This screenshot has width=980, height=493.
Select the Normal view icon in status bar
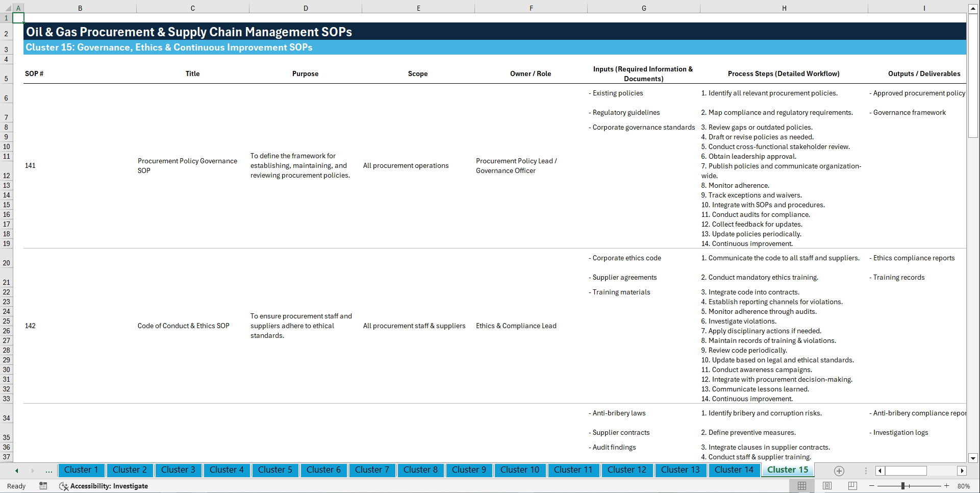(x=801, y=486)
